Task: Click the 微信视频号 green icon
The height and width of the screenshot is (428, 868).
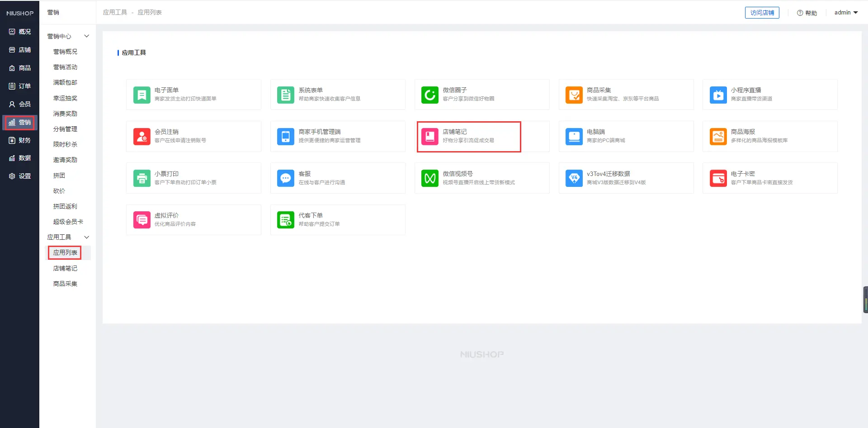Action: pos(429,178)
